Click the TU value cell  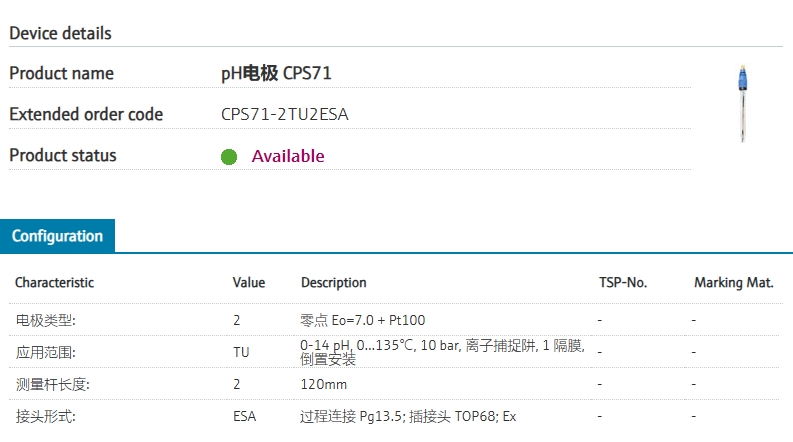point(242,352)
